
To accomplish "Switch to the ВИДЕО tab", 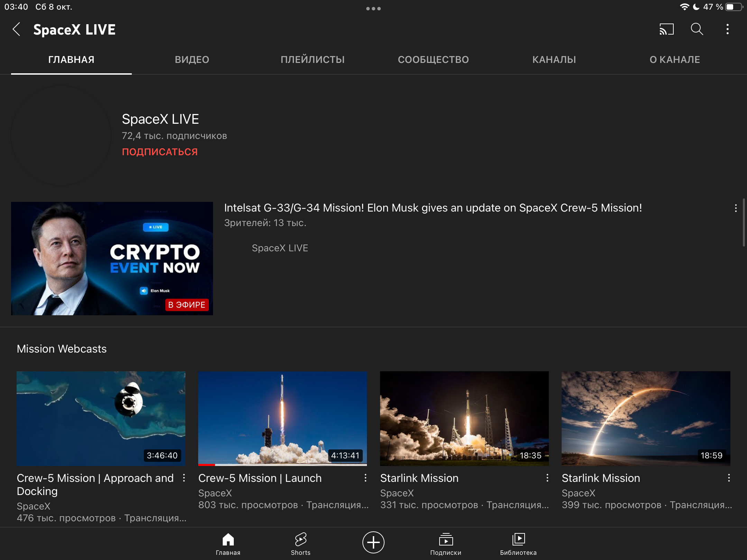I will (192, 60).
